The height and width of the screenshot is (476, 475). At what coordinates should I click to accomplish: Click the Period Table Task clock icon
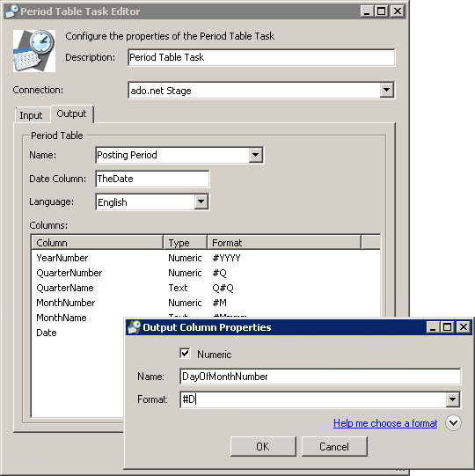click(x=34, y=51)
